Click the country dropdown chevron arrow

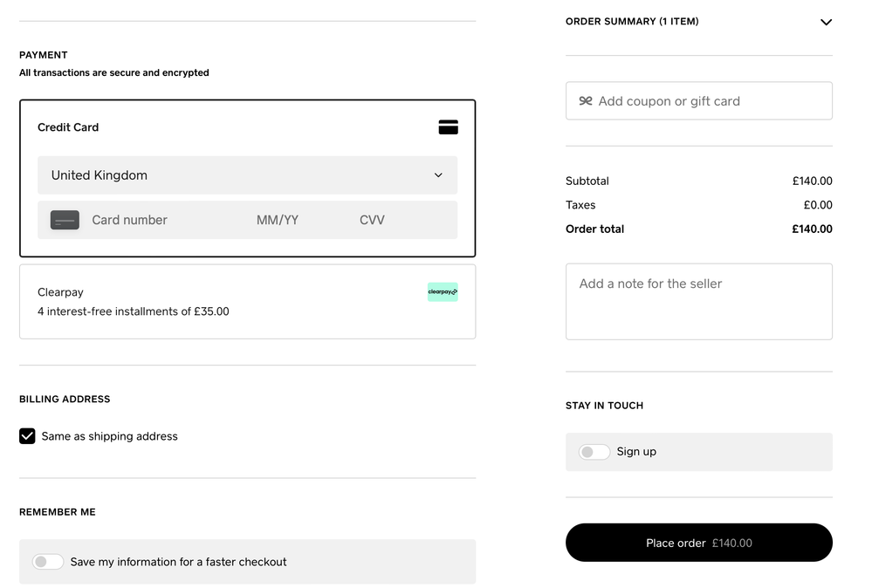(x=438, y=175)
